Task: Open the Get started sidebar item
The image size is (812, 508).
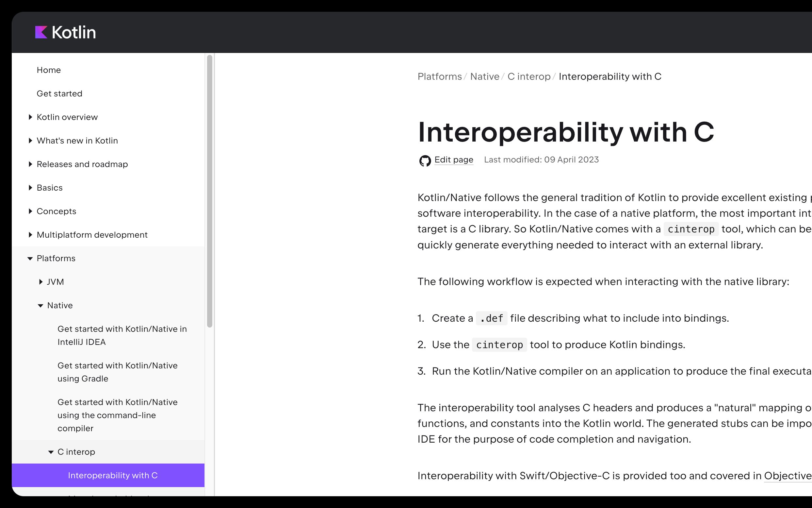Action: click(59, 94)
